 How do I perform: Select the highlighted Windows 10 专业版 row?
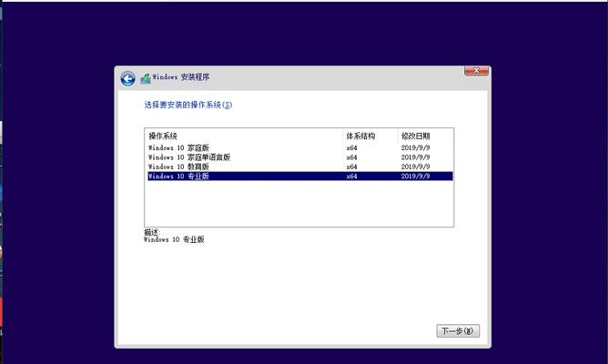click(x=300, y=177)
